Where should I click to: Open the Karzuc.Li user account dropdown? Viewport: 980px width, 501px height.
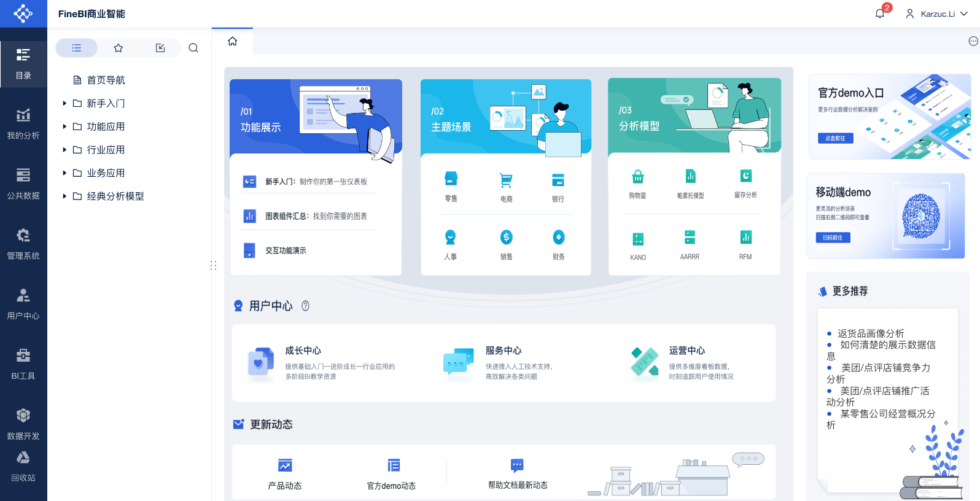click(937, 14)
